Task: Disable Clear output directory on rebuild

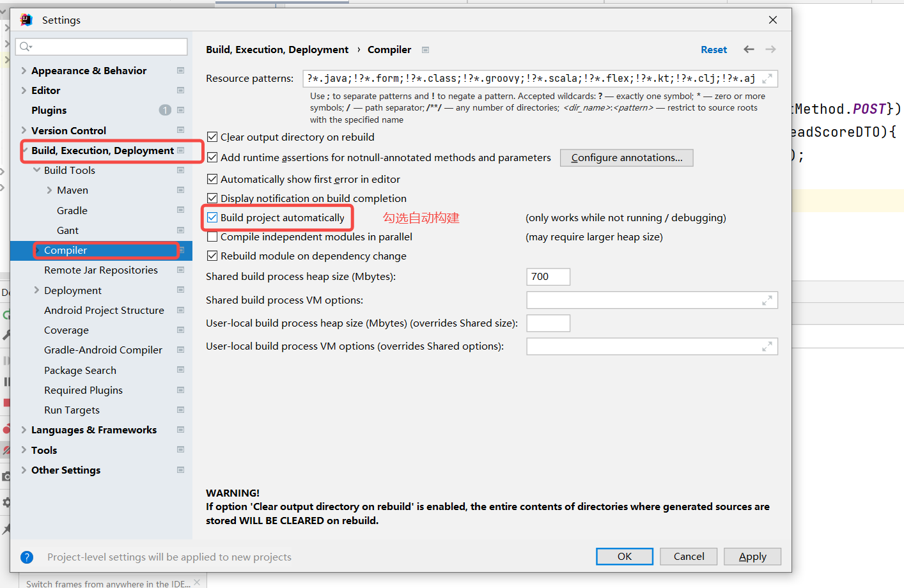Action: (212, 137)
